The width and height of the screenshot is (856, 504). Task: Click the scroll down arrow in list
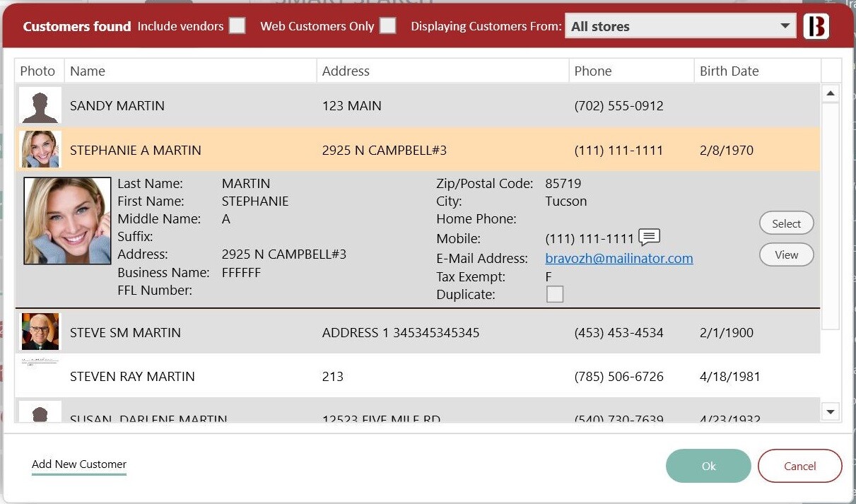[x=831, y=411]
